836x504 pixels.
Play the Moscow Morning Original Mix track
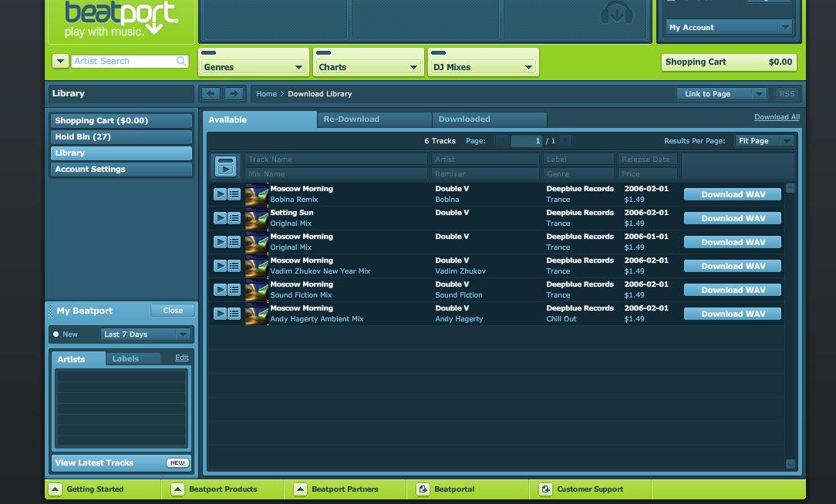pyautogui.click(x=221, y=242)
